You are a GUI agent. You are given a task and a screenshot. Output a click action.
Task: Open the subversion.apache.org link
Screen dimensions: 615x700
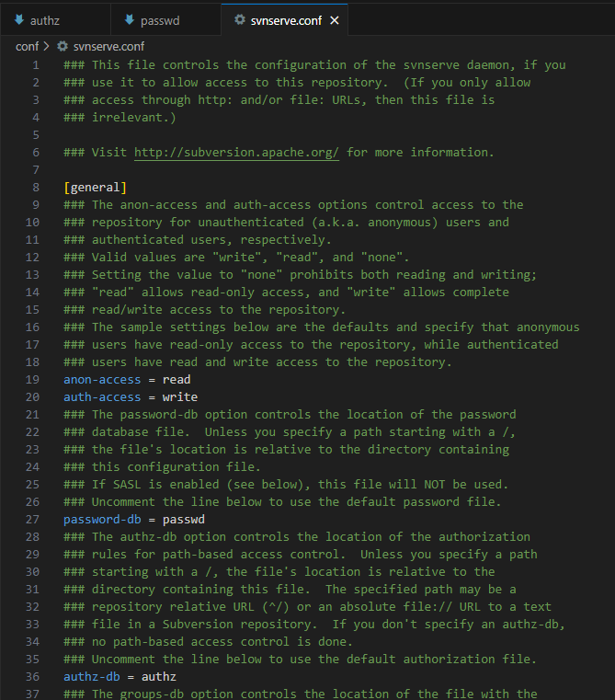coord(236,153)
